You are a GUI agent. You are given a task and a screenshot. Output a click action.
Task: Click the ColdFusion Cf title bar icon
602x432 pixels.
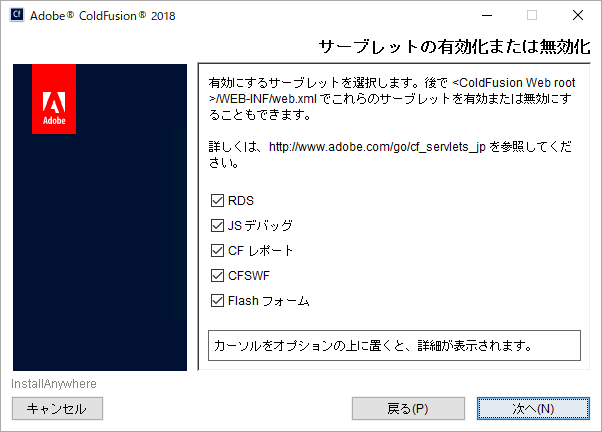point(17,15)
